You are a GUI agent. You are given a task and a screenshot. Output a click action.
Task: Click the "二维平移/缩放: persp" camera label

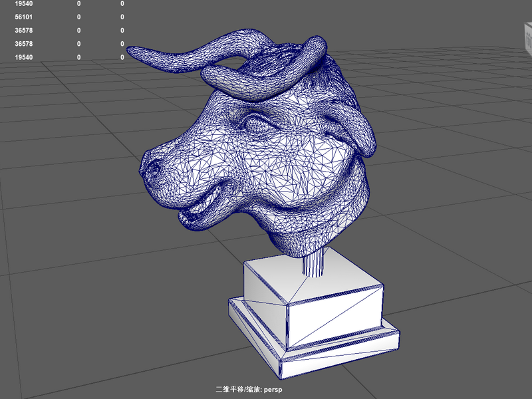tap(249, 389)
